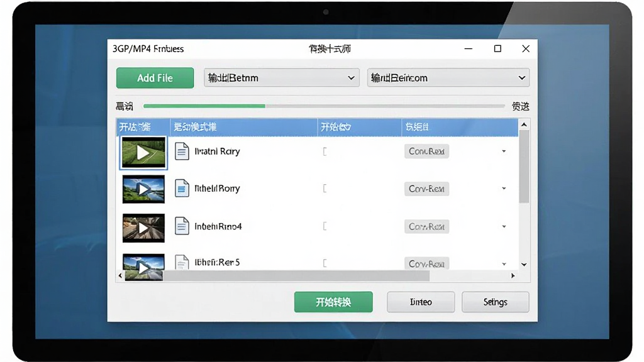Expand the dropdown arrow in the Rairy row
Screen dimensions: 644x362
(504, 151)
